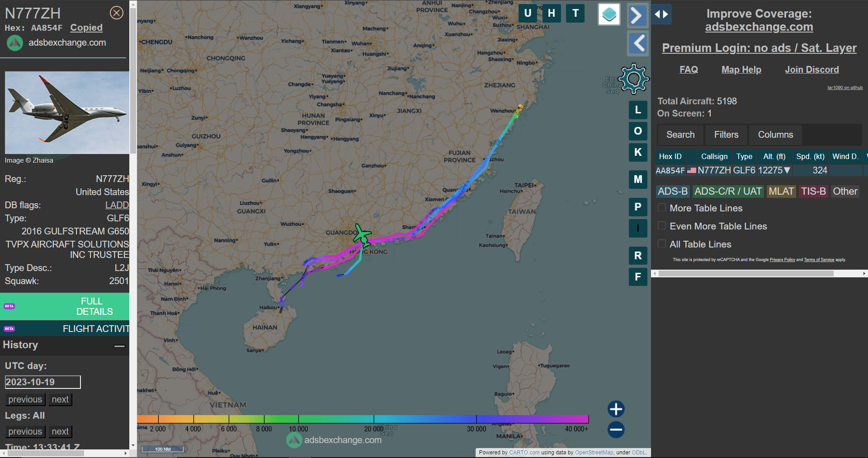Open FLIGHT ACTIVITY button

tap(65, 328)
